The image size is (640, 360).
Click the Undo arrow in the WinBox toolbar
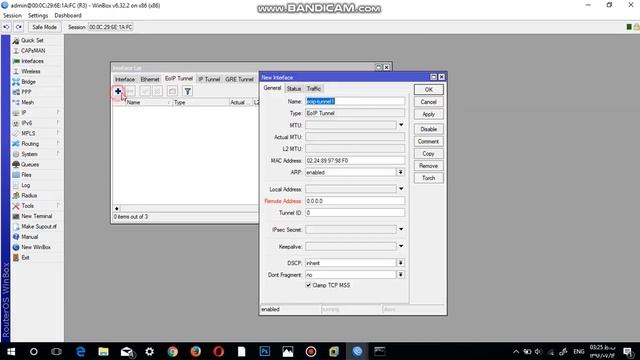(x=7, y=27)
